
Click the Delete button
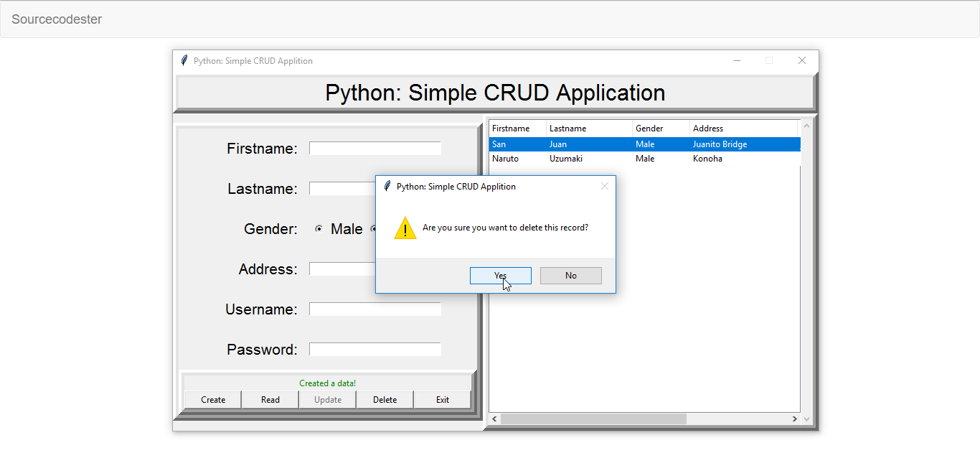pos(385,399)
